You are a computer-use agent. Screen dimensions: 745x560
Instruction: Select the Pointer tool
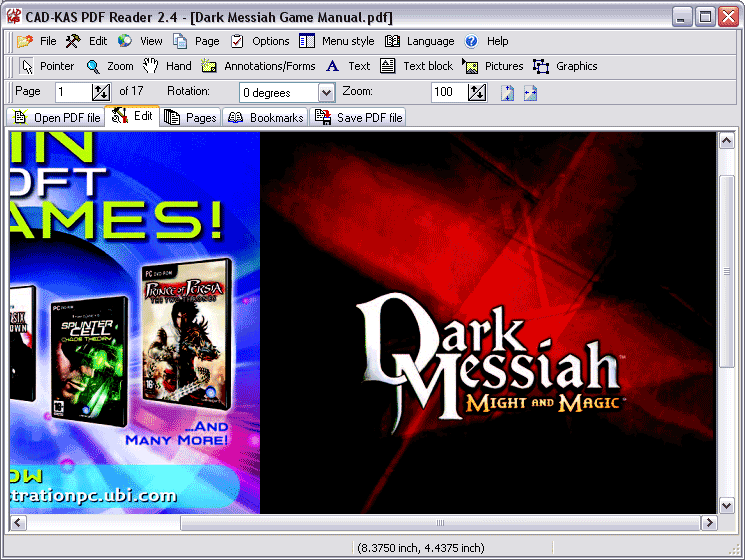[x=47, y=66]
